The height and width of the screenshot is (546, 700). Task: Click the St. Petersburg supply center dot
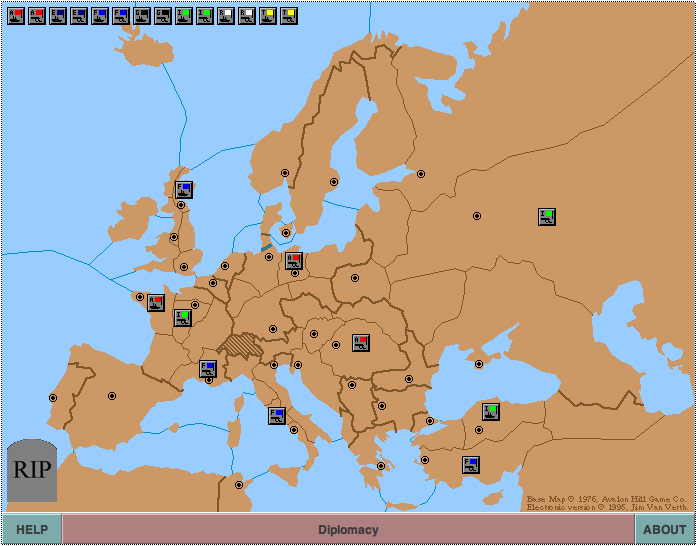click(x=421, y=174)
